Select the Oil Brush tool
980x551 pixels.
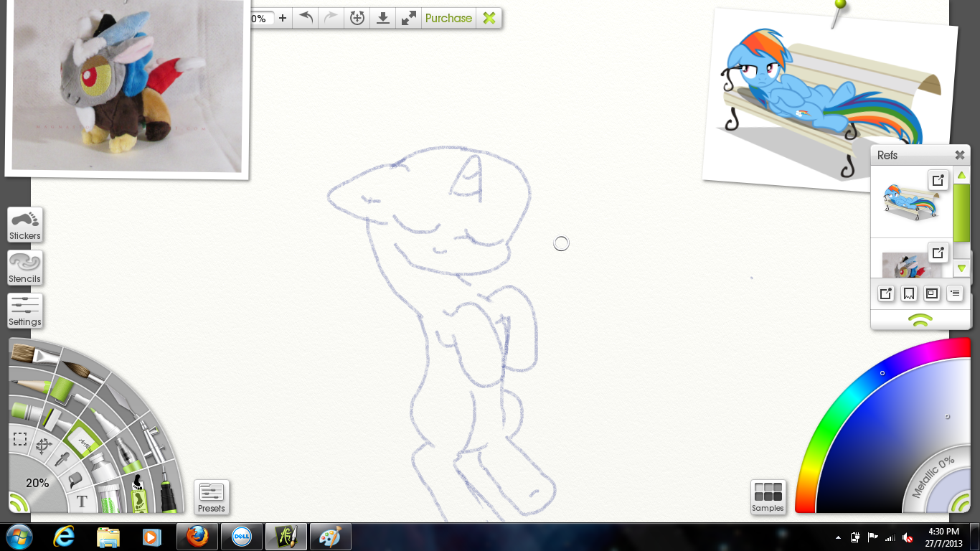(x=34, y=354)
